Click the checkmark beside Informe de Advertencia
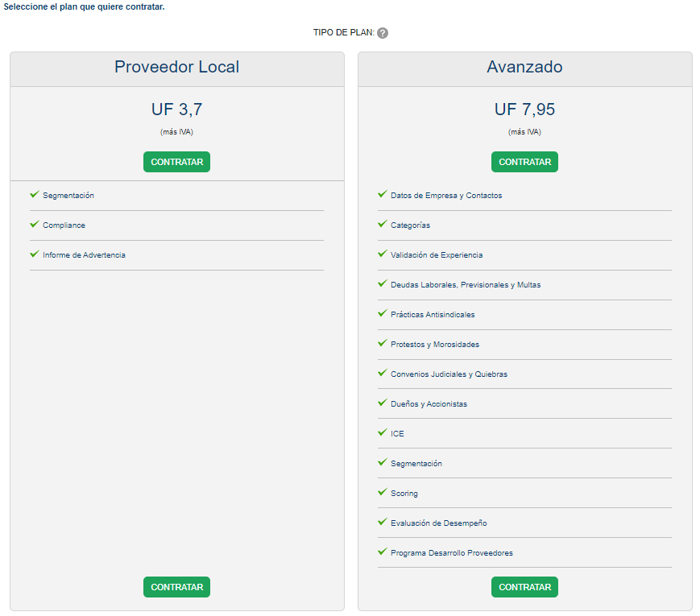Image resolution: width=700 pixels, height=616 pixels. tap(34, 254)
